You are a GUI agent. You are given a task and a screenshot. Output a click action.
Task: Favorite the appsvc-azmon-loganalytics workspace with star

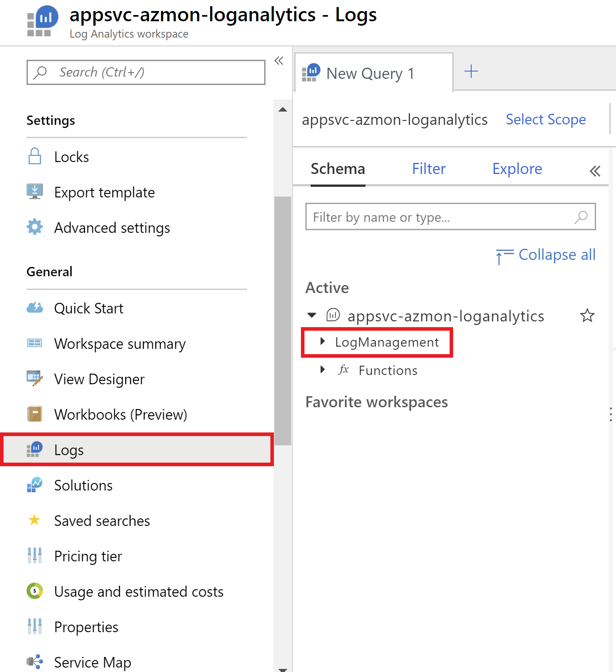pos(587,316)
